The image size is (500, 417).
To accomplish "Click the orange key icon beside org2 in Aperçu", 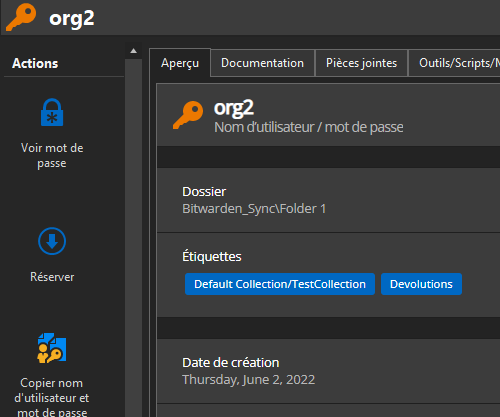I will [188, 115].
